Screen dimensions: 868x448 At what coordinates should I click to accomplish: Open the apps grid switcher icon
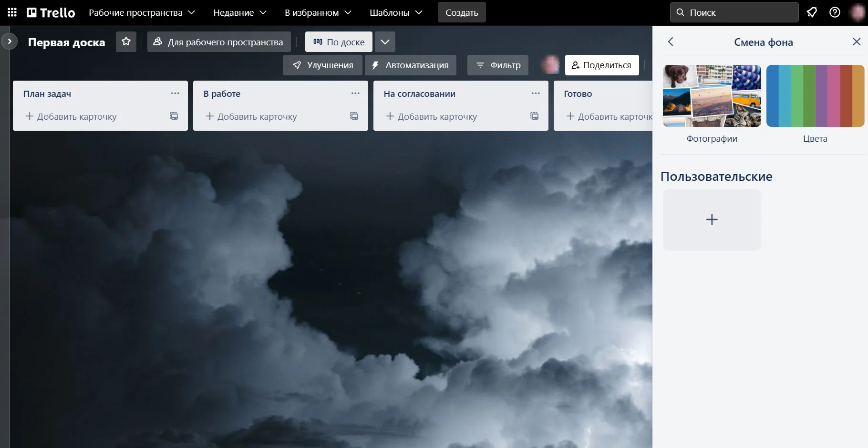(12, 12)
